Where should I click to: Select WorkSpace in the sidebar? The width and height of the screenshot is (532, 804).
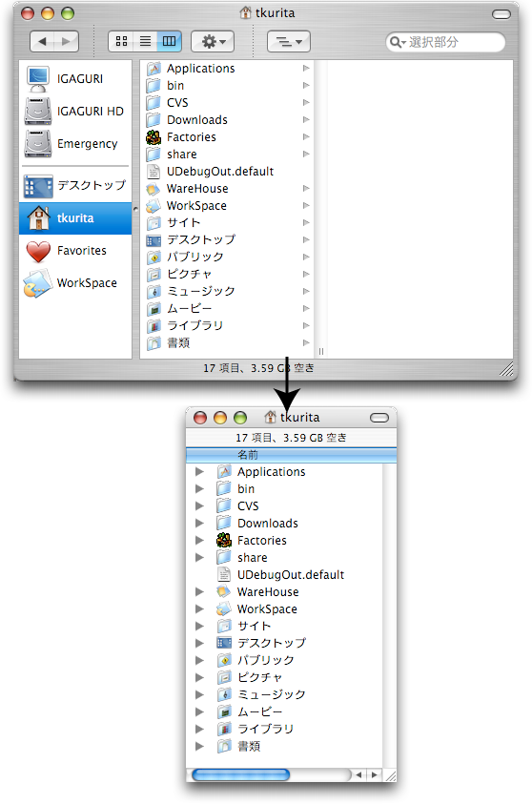(74, 283)
